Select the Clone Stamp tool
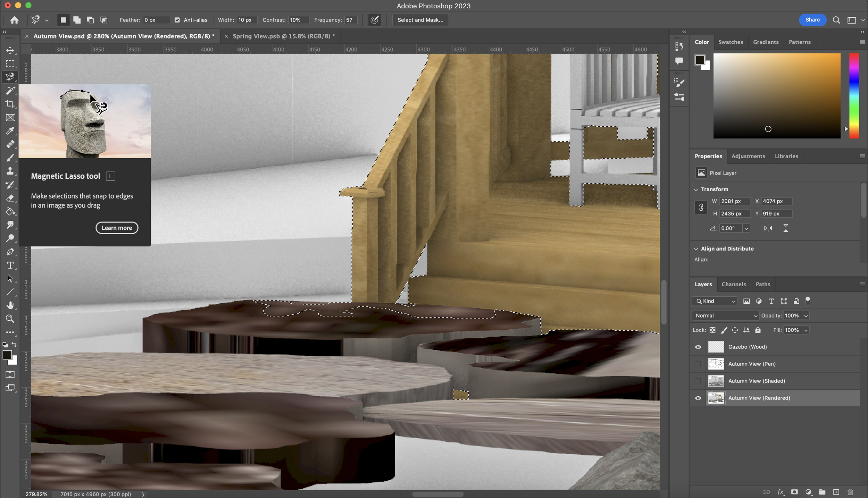The height and width of the screenshot is (498, 868). click(10, 171)
